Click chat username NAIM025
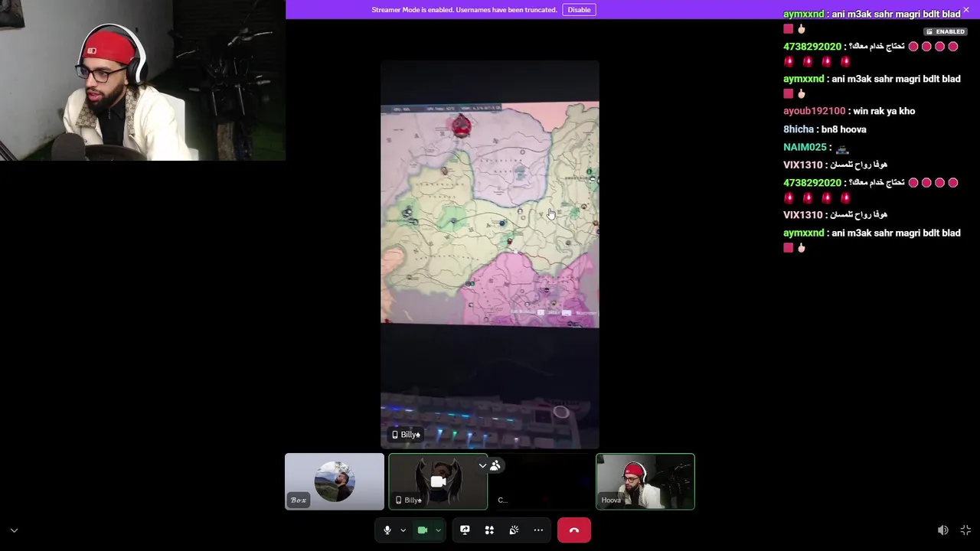Viewport: 980px width, 551px height. (x=805, y=147)
